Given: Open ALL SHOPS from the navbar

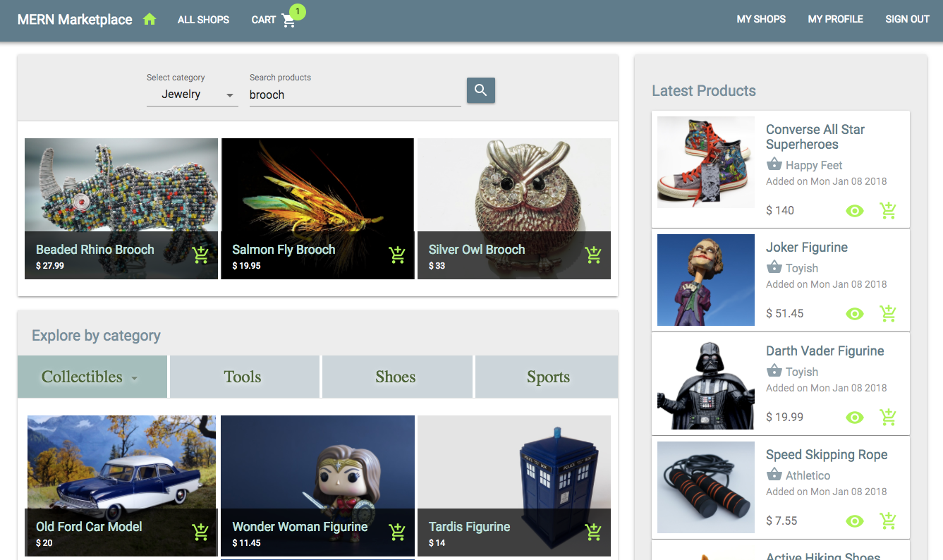Looking at the screenshot, I should pos(203,20).
